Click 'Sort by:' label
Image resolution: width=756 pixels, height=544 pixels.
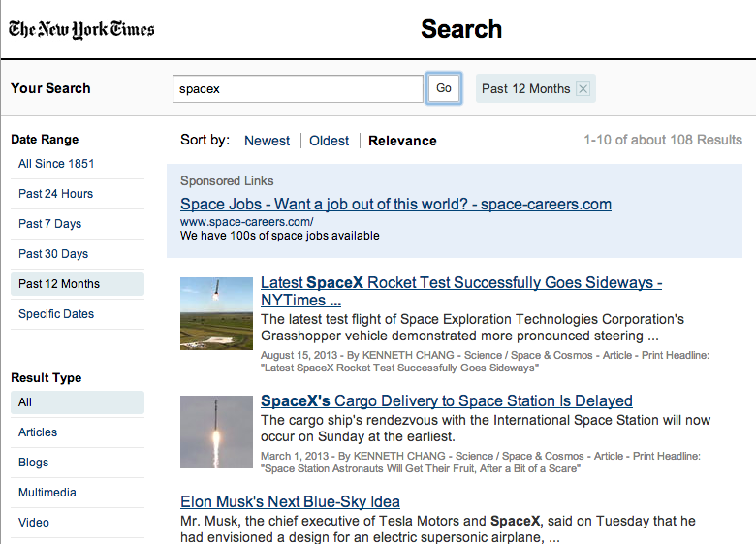click(x=205, y=140)
